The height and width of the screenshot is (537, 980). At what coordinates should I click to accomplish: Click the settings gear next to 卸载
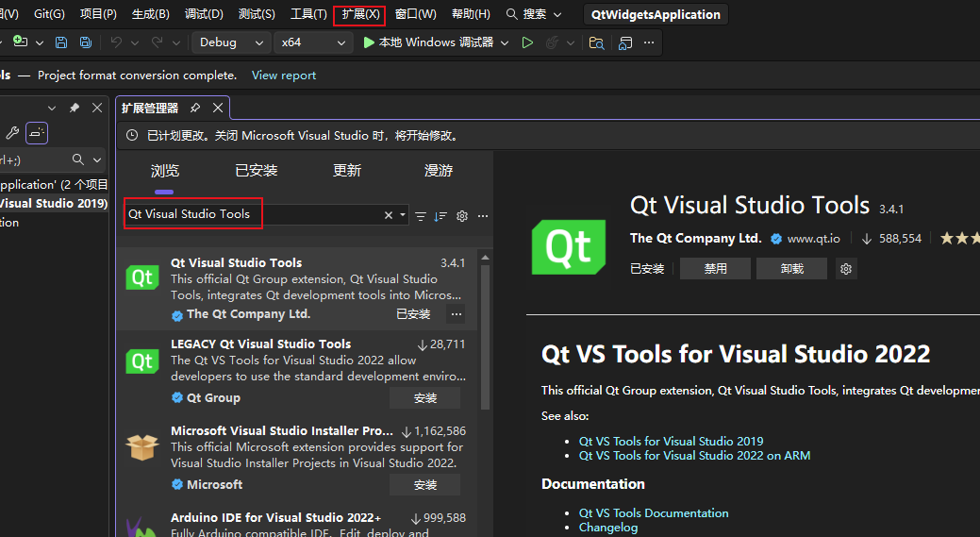tap(846, 269)
